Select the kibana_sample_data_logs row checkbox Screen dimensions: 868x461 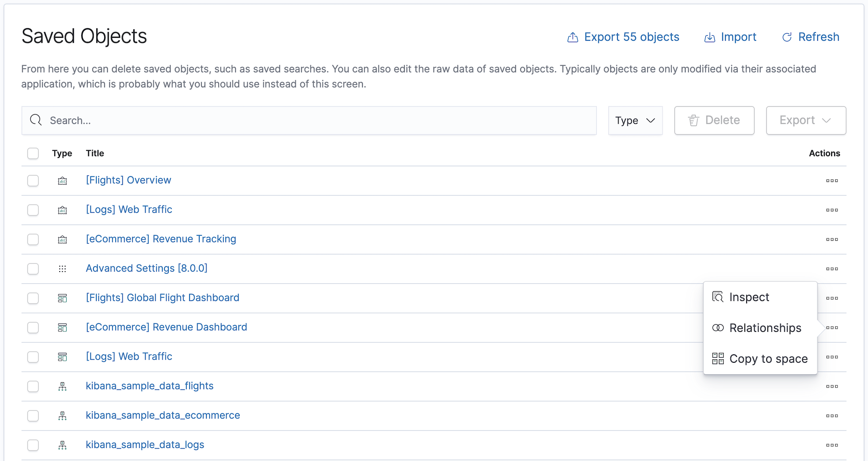tap(33, 445)
